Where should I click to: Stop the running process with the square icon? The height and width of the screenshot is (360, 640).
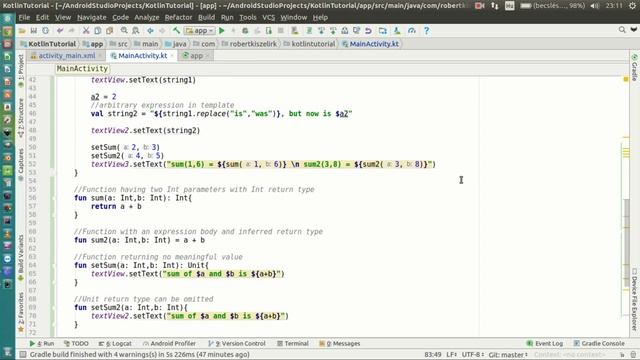[x=280, y=31]
